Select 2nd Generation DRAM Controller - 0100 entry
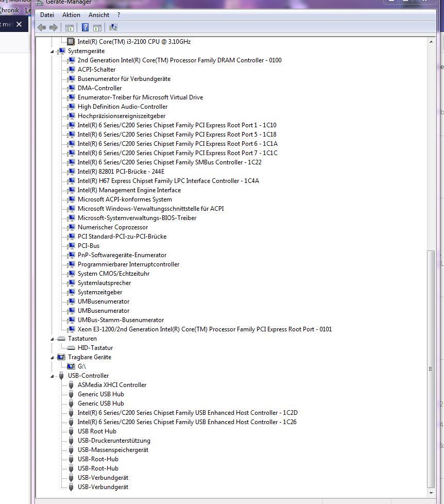444x504 pixels. pos(180,60)
